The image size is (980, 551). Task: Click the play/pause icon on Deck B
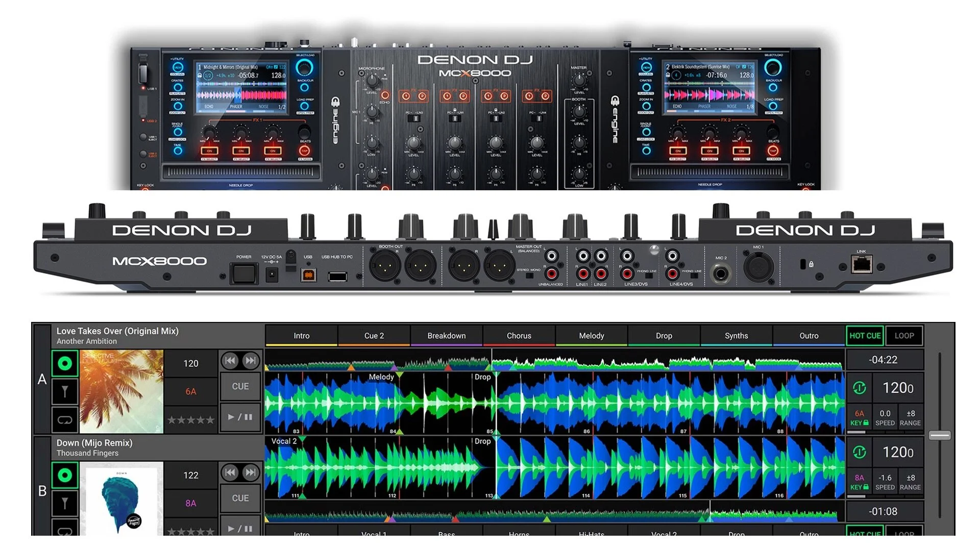point(240,528)
